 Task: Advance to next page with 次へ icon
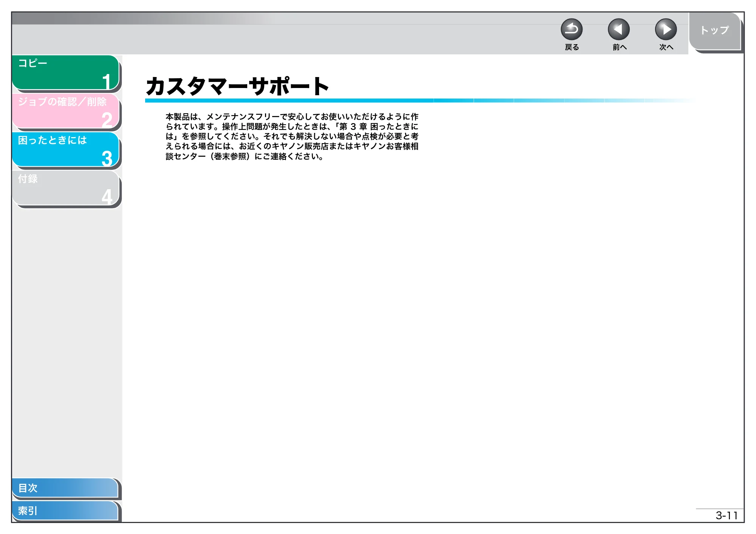(666, 29)
